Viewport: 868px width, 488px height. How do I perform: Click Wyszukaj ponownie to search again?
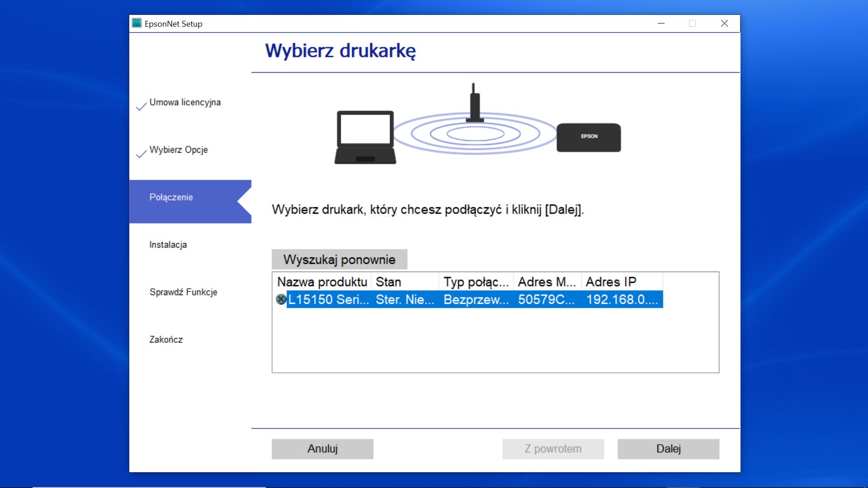[339, 259]
